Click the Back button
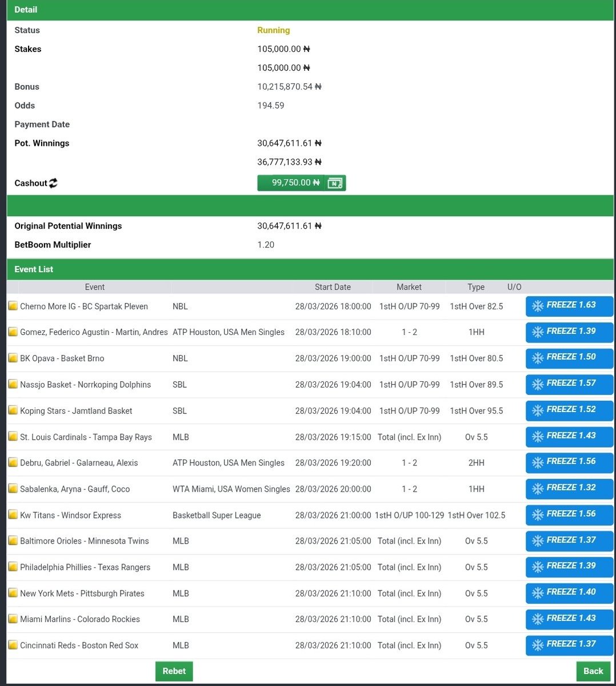This screenshot has width=616, height=686. (593, 671)
